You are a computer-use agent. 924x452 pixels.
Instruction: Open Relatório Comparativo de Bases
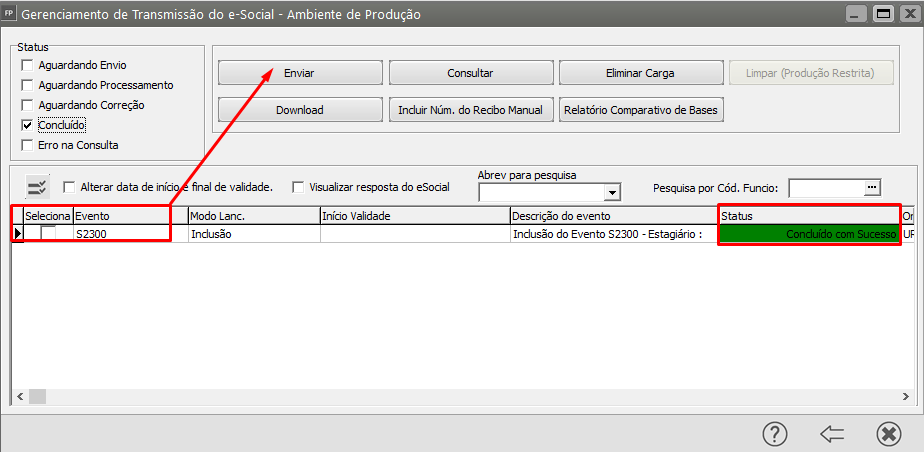(x=641, y=110)
